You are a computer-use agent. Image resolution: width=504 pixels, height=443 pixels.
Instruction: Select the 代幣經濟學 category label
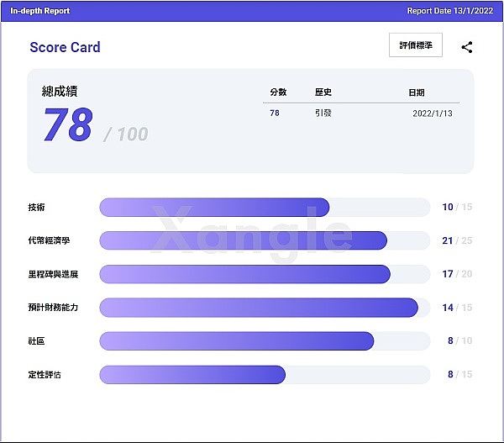tap(49, 241)
